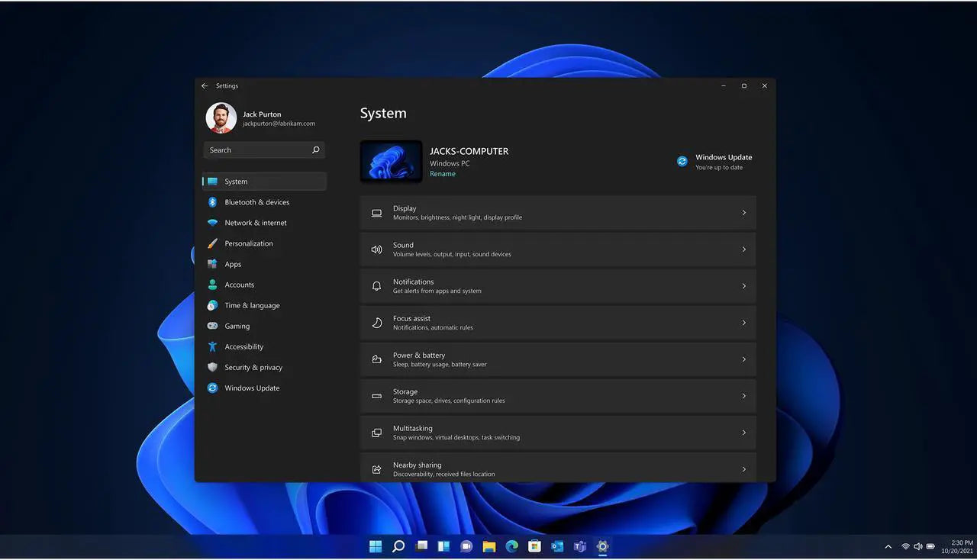
Task: Click the Display monitor icon in settings list
Action: [376, 213]
